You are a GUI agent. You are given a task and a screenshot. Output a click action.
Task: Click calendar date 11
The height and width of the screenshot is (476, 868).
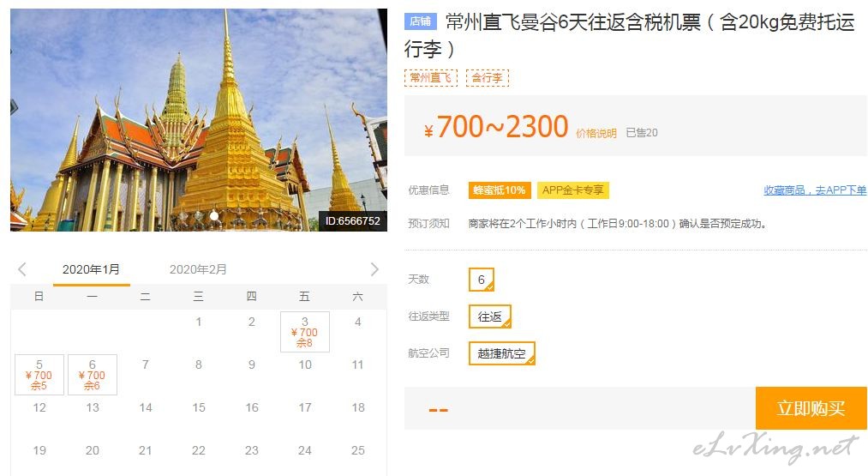357,365
